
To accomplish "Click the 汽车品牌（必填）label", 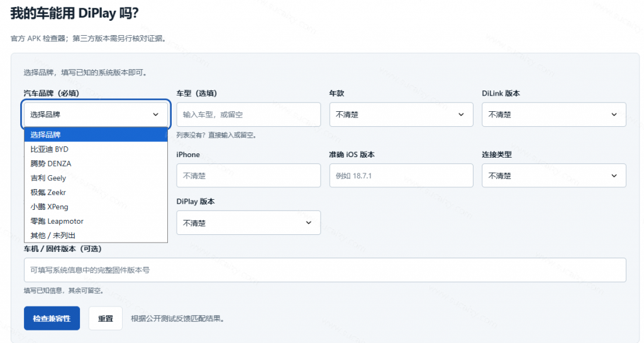I will [52, 93].
